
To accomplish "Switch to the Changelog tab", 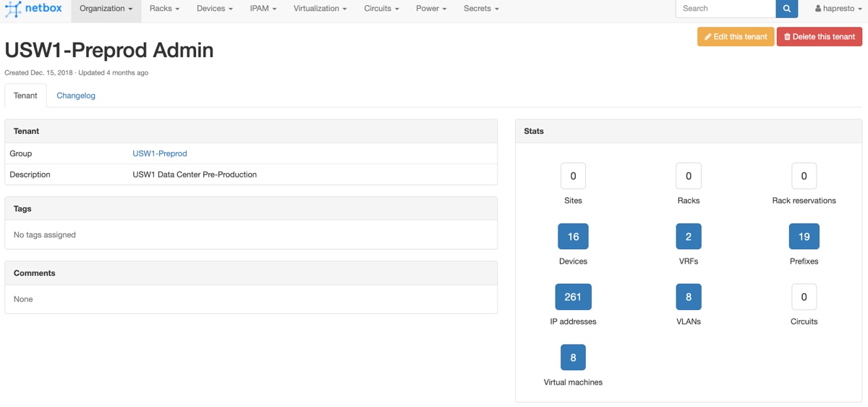I will click(76, 96).
